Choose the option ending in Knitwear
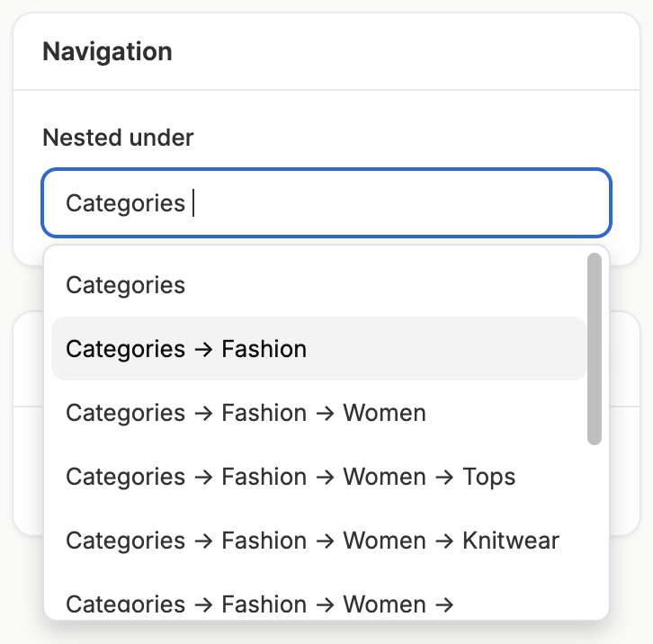 [x=312, y=541]
